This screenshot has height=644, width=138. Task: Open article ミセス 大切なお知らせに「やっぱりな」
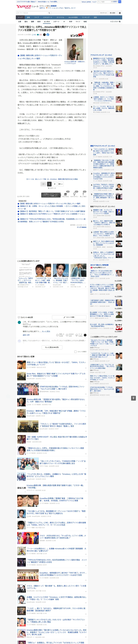63,537
